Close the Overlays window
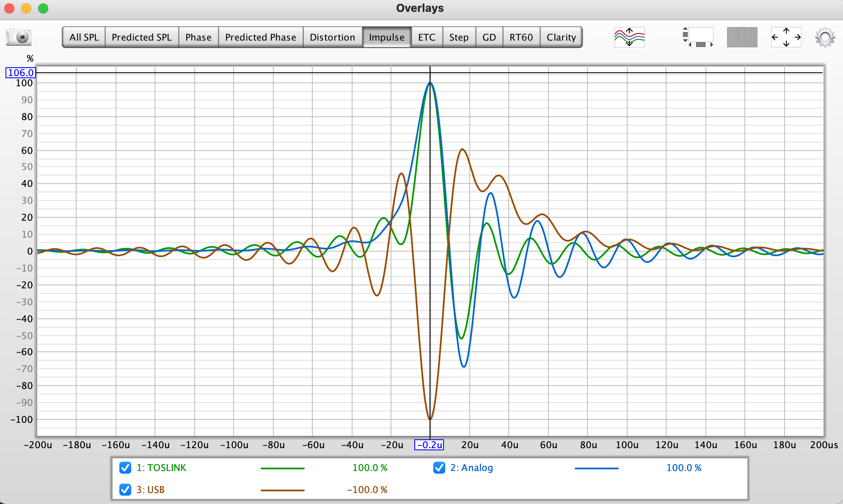Viewport: 843px width, 504px height. 9,8
